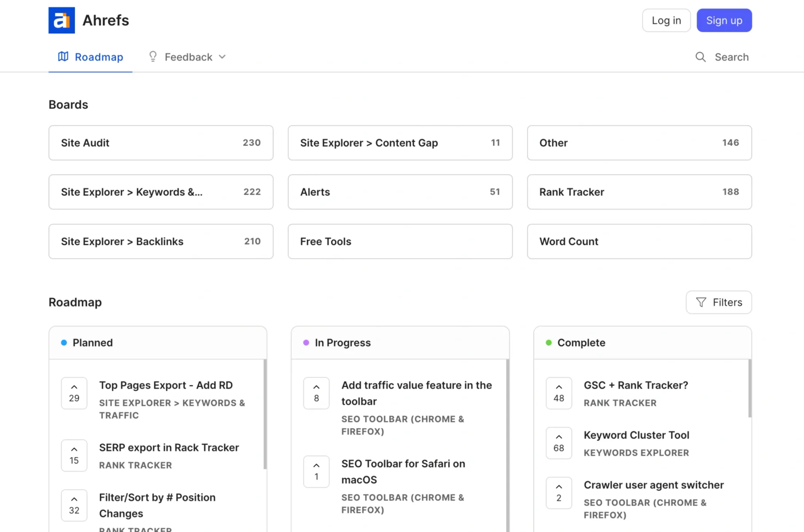Click the Ahrefs logo icon
The height and width of the screenshot is (532, 804).
tap(62, 20)
